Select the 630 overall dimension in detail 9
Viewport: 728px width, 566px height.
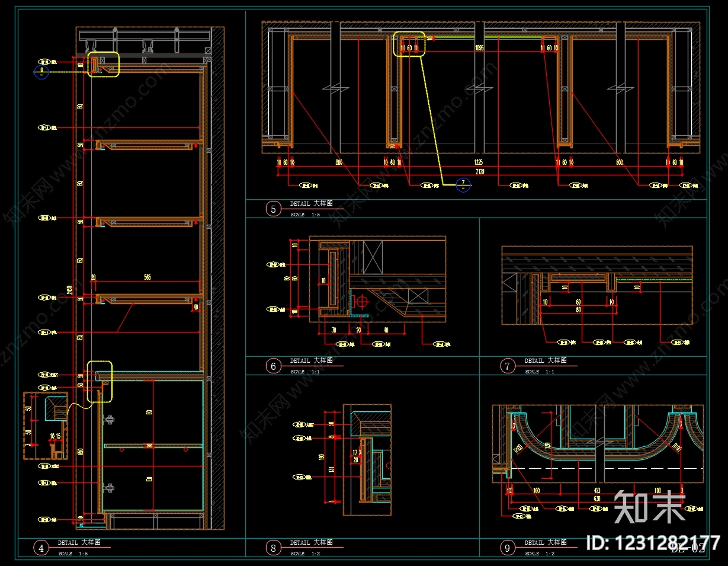pyautogui.click(x=597, y=498)
